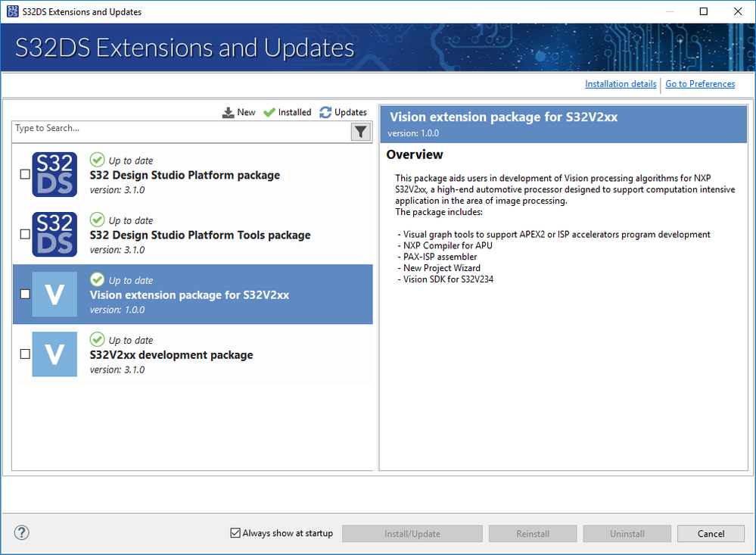Click the filter funnel icon
This screenshot has height=555, width=756.
[x=361, y=132]
